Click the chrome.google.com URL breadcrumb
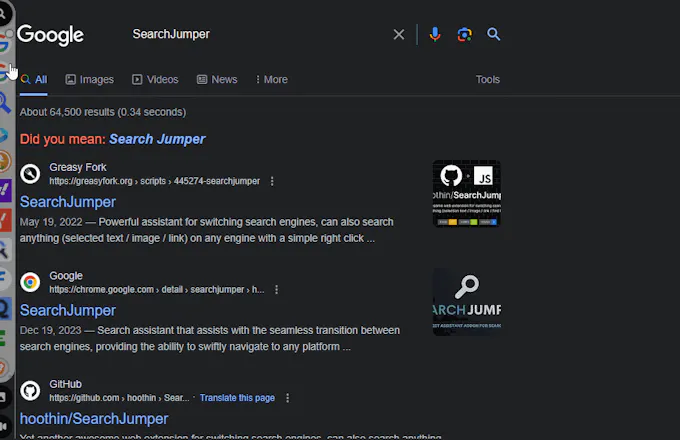Screen dimensions: 680x440 tap(157, 290)
